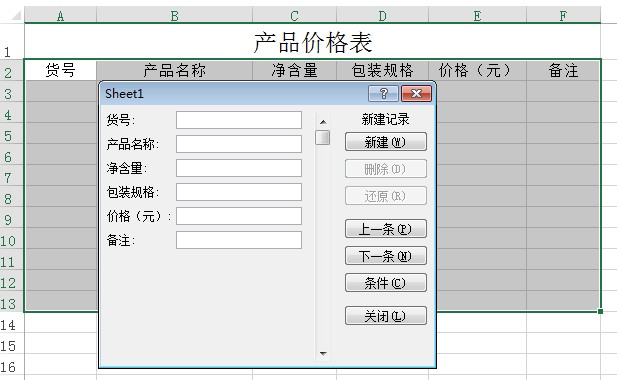Focus the 净含量 input field

coord(239,168)
